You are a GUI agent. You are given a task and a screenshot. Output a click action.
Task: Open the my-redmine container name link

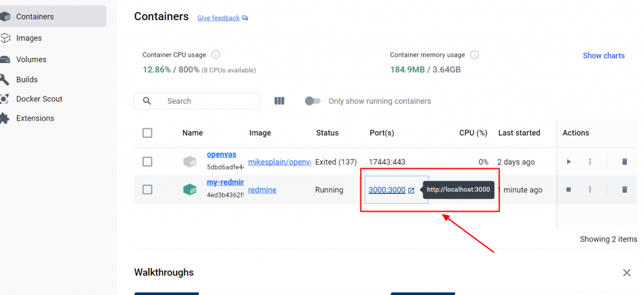(226, 182)
